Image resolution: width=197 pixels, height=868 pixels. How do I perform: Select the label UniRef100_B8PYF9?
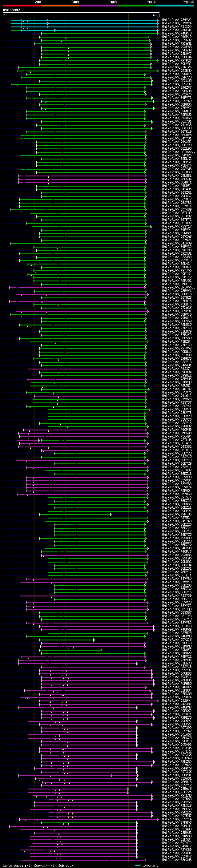pyautogui.click(x=177, y=460)
